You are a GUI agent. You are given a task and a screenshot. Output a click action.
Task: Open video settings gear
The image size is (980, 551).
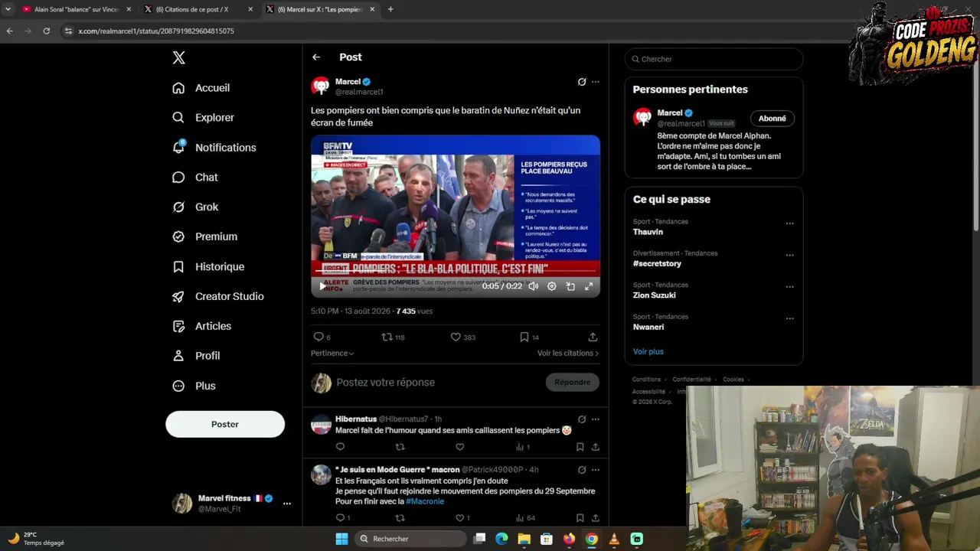[552, 286]
